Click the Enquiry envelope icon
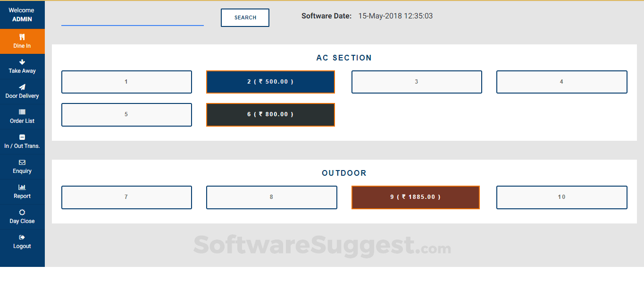 point(22,163)
